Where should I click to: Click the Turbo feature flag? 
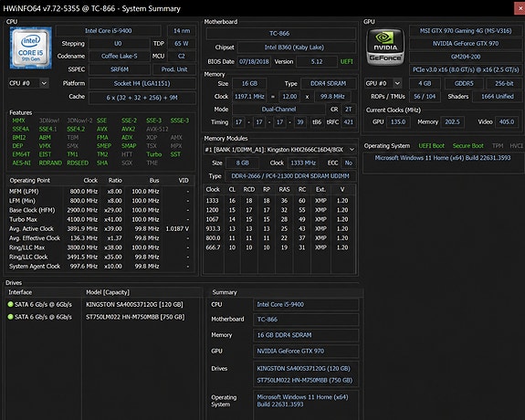154,154
